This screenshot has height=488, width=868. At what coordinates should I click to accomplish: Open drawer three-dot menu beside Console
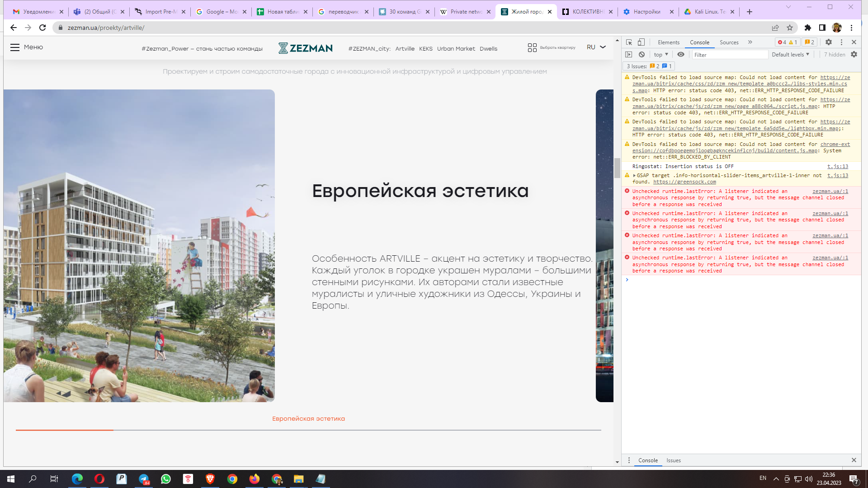(629, 460)
